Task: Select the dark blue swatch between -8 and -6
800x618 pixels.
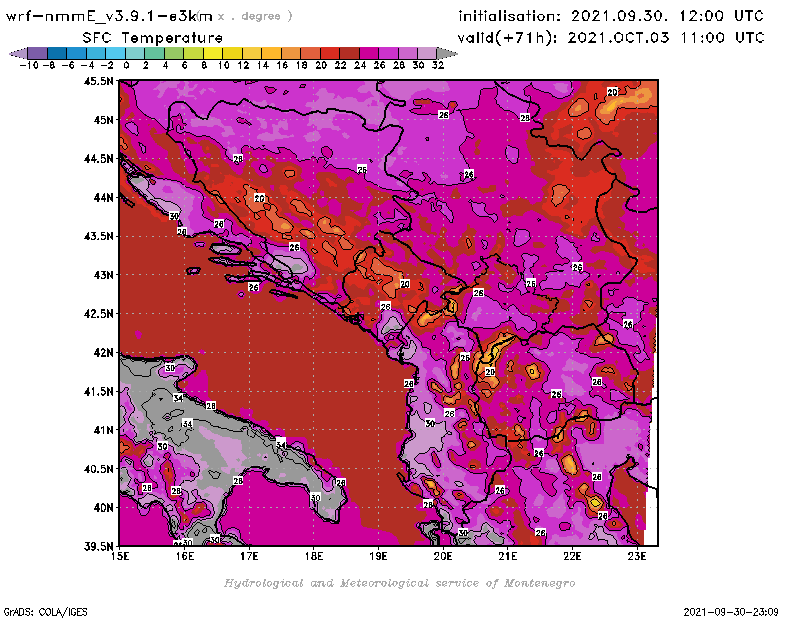Action: [x=57, y=54]
